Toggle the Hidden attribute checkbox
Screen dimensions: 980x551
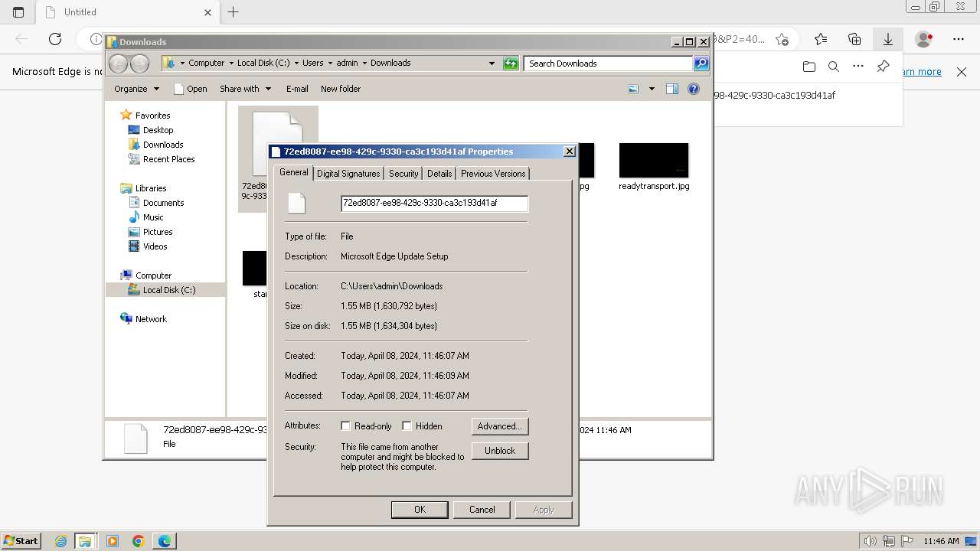click(x=407, y=426)
